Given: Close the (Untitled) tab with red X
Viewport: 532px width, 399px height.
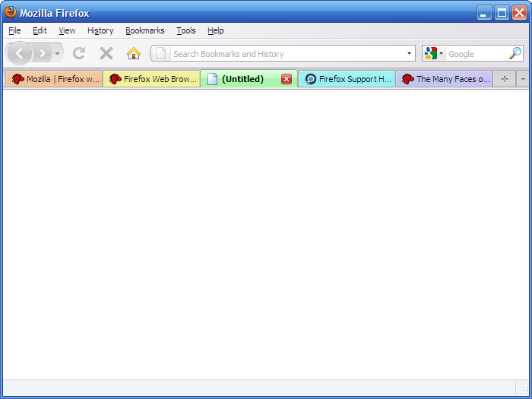Looking at the screenshot, I should (x=287, y=79).
